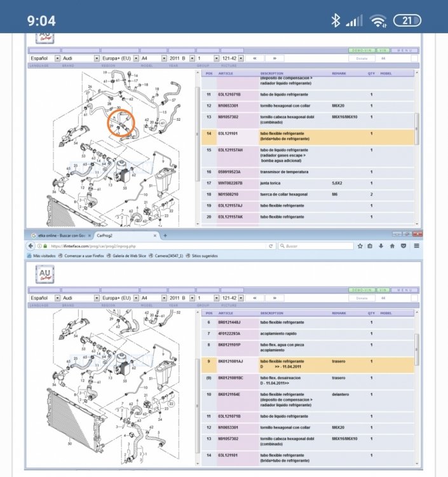Open the bookmarks library clipboard icon
Image resolution: width=448 pixels, height=477 pixels.
[370, 245]
